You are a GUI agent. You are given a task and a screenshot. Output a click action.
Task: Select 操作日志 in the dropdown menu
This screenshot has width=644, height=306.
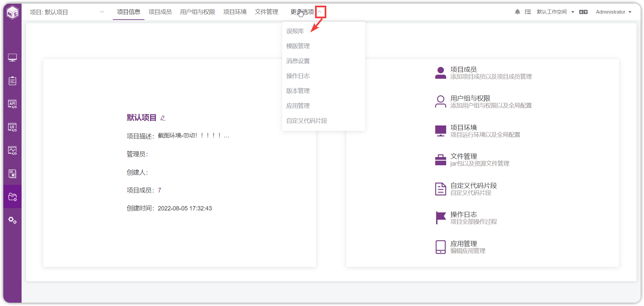pyautogui.click(x=324, y=76)
